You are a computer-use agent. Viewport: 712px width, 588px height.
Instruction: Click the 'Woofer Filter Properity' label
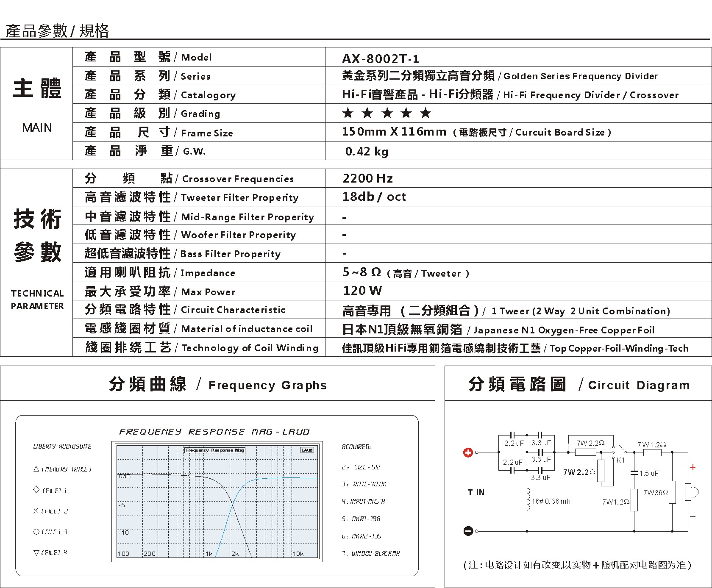click(238, 235)
